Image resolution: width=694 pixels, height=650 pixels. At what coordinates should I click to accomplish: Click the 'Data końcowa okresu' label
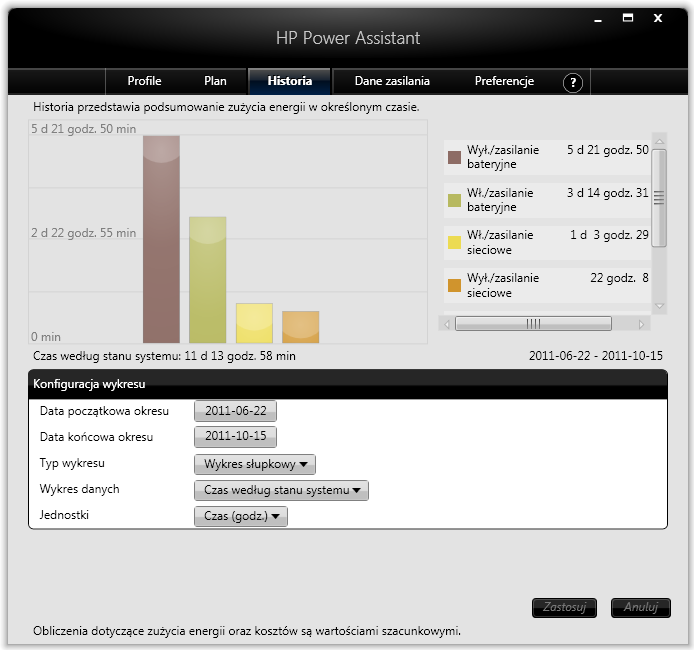(96, 437)
